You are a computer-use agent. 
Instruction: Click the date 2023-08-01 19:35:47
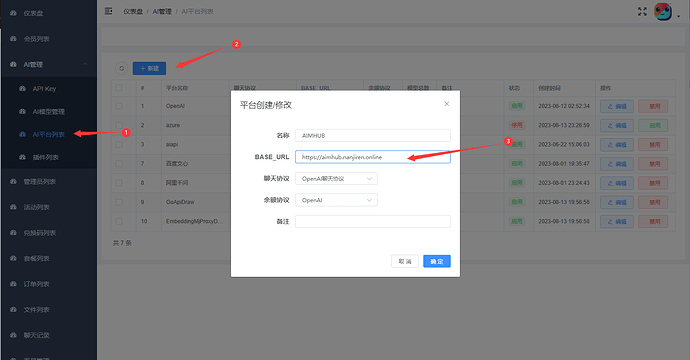(x=564, y=164)
